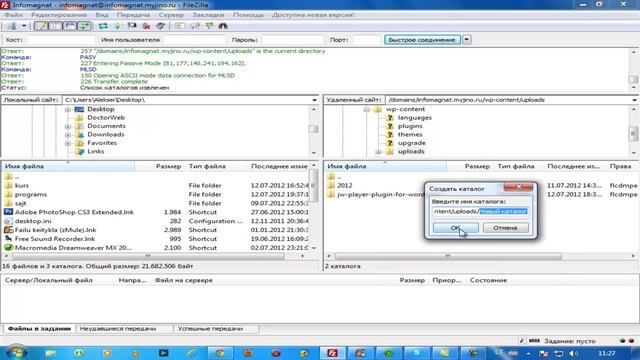Select the themes folder in remote tree

pos(410,135)
